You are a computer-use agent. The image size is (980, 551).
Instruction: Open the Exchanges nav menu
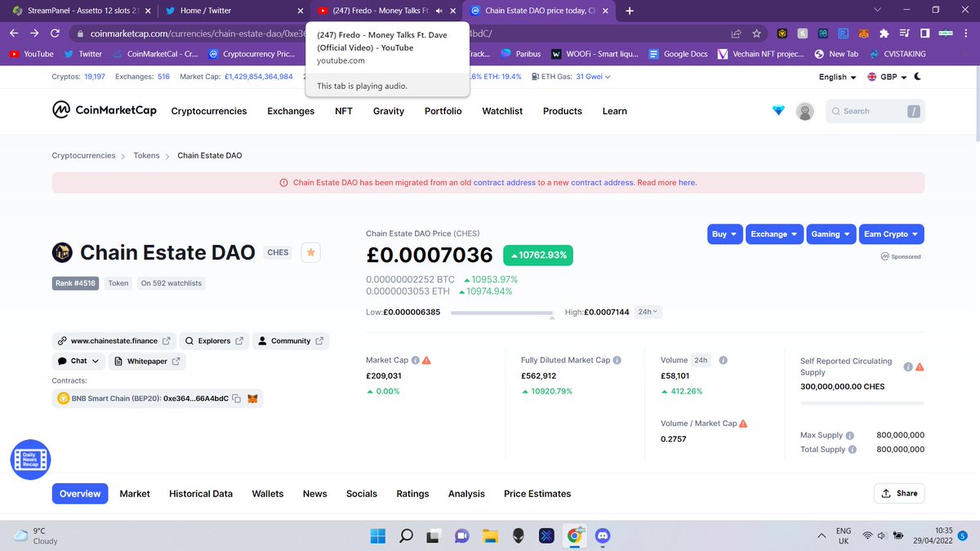pos(291,111)
